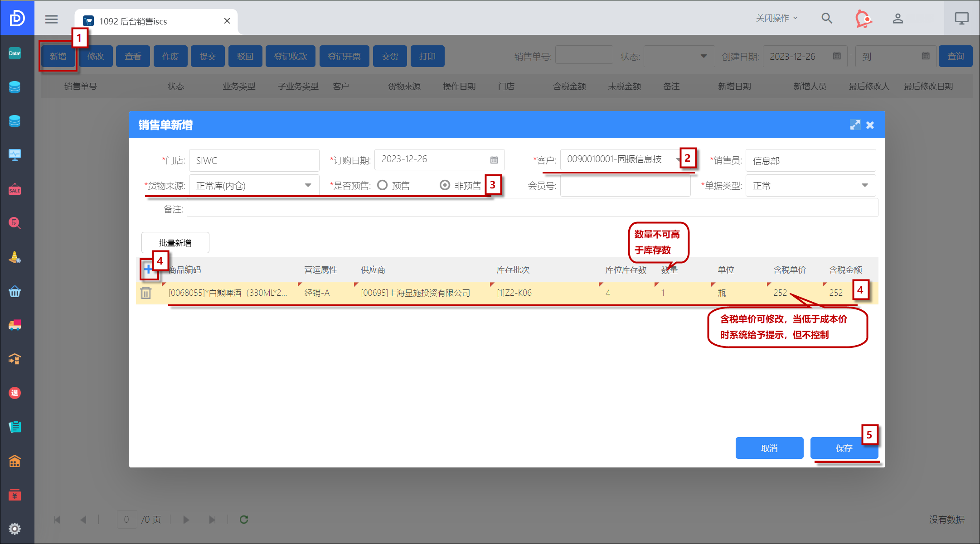Screen dimensions: 980x544
Task: Click the 数量 cell with value 1
Action: pos(682,293)
